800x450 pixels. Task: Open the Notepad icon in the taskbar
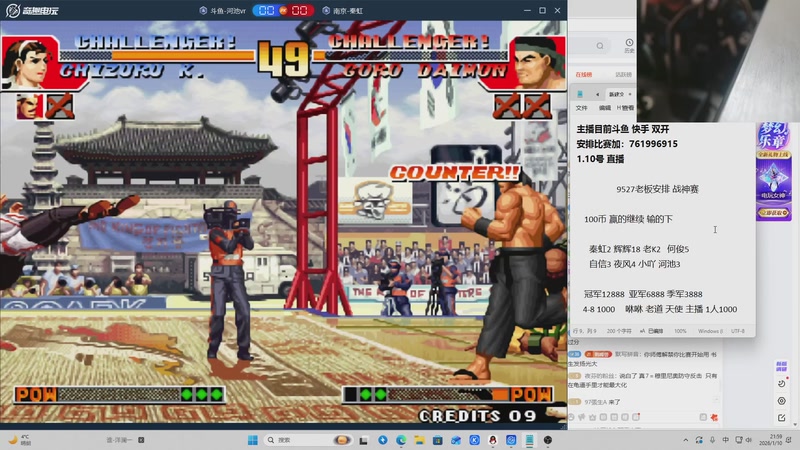tap(530, 440)
